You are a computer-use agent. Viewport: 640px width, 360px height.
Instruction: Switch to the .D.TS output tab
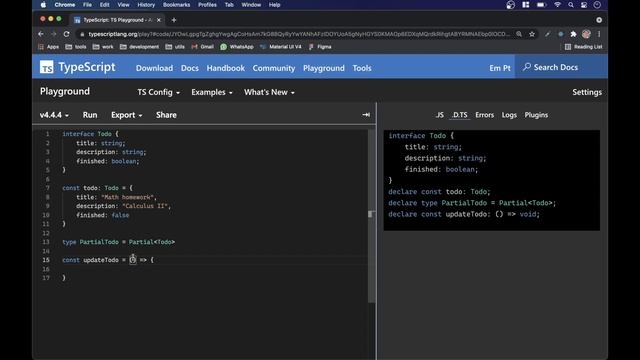460,115
